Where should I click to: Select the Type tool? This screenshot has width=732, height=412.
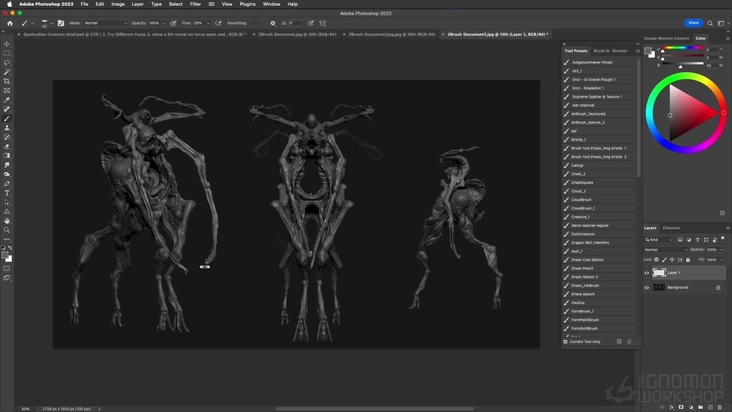point(7,193)
